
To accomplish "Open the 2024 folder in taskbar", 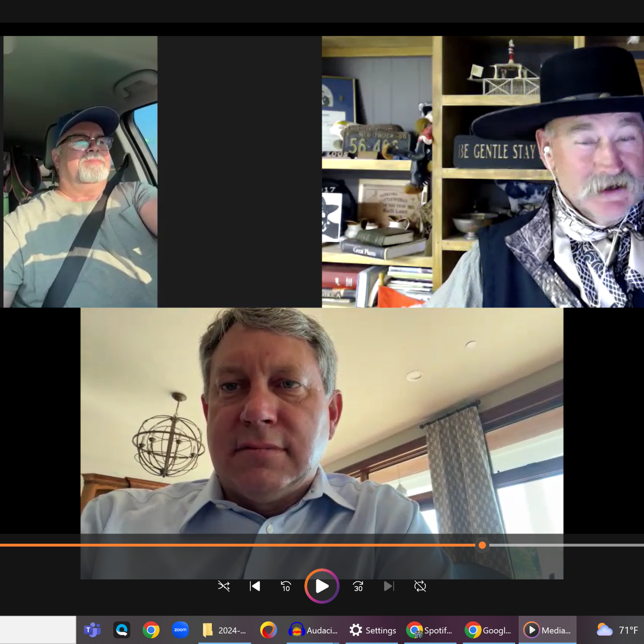I will pyautogui.click(x=224, y=630).
